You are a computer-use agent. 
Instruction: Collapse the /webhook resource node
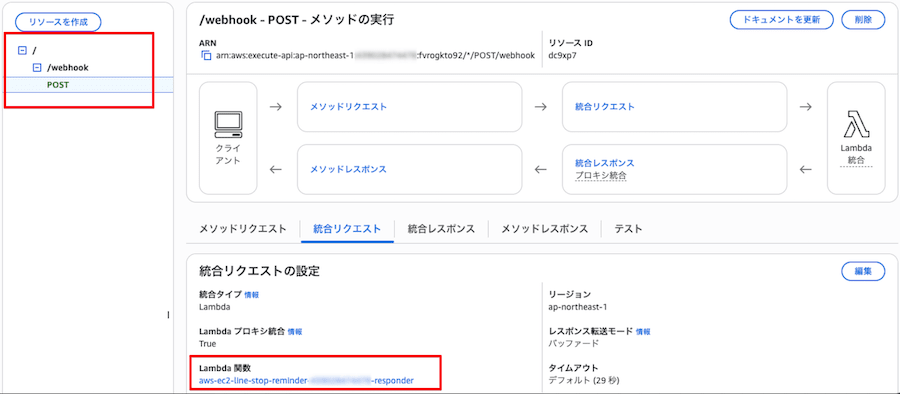37,68
